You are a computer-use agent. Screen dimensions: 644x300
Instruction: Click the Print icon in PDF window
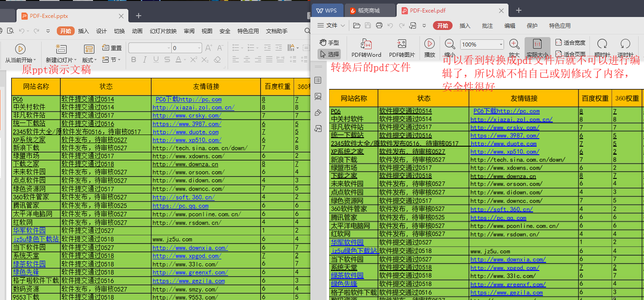379,25
